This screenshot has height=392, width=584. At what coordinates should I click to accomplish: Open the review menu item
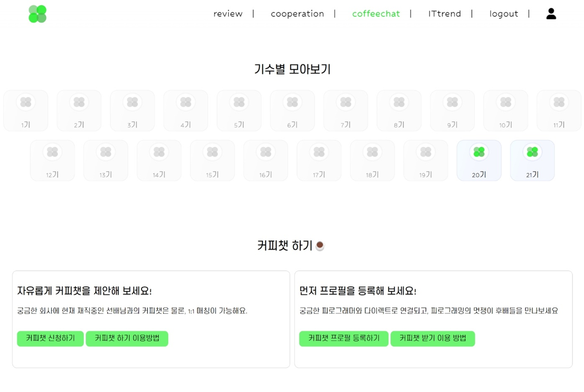pos(228,14)
